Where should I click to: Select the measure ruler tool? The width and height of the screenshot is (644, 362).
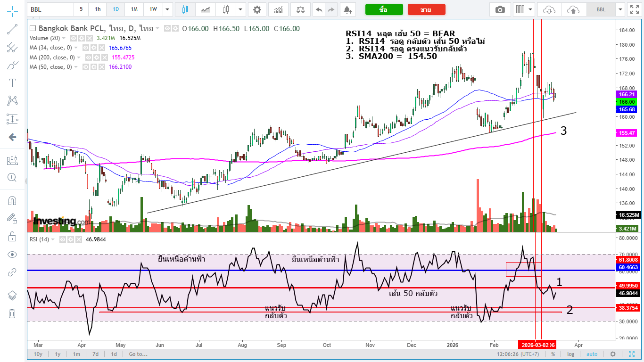click(x=12, y=160)
